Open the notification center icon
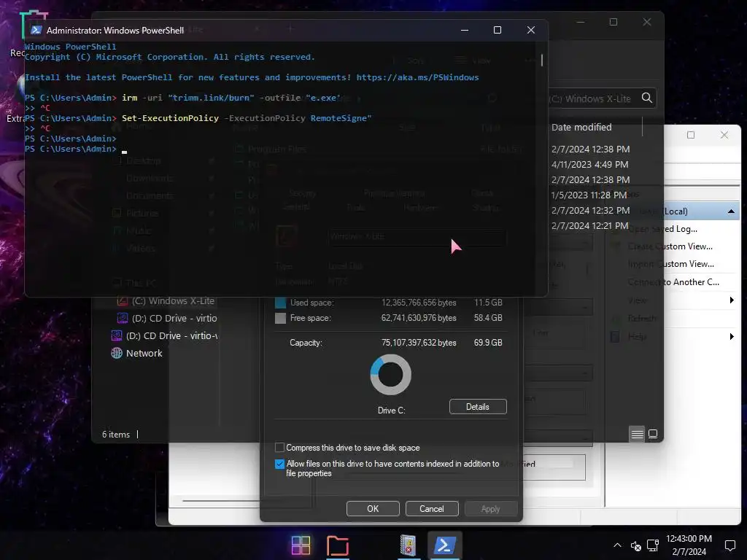 [x=729, y=545]
